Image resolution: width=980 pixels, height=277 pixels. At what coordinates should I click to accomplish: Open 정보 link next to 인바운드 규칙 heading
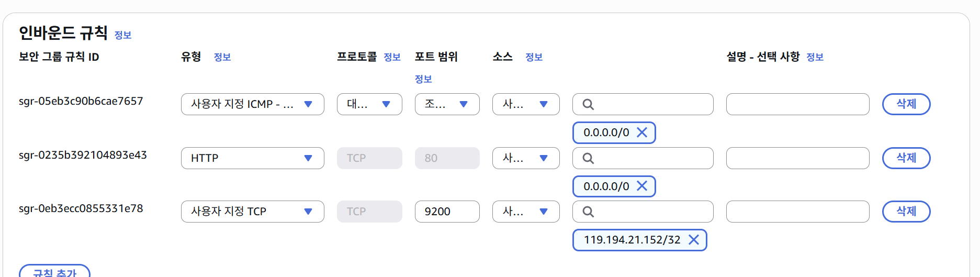click(123, 35)
